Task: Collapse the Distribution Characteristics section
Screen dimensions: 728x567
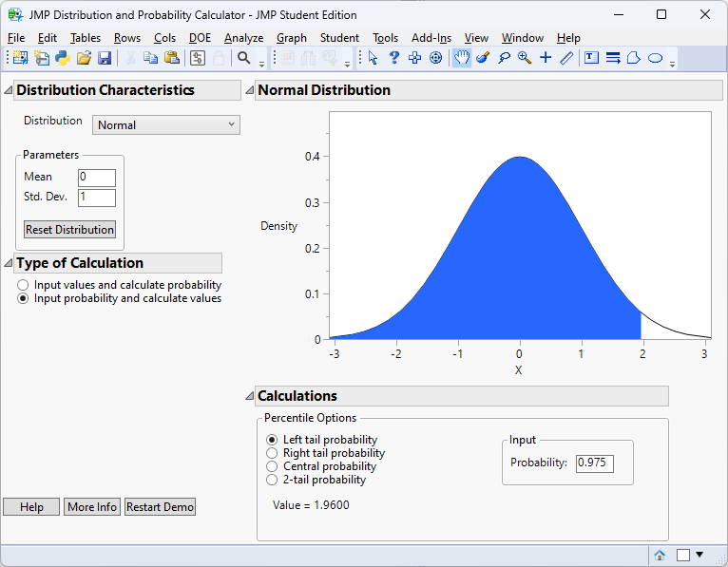Action: [9, 90]
